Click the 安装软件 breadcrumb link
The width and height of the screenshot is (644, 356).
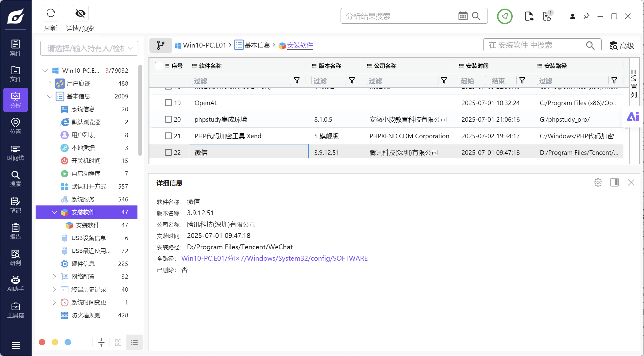coord(300,45)
